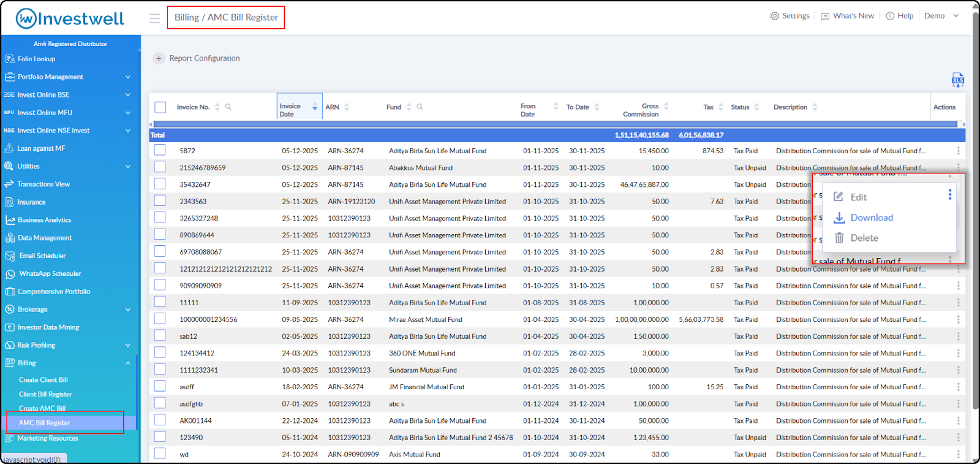The image size is (980, 464).
Task: Search Invoice No. column magnifier icon
Action: point(228,107)
